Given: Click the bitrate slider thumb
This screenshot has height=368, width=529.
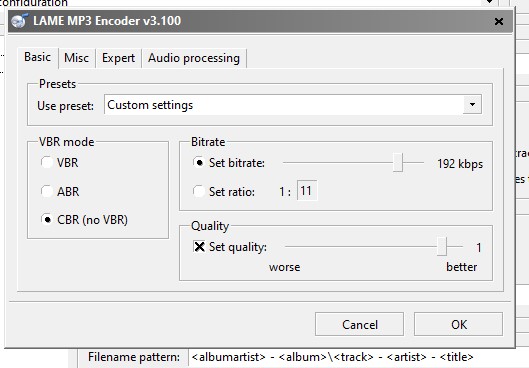Looking at the screenshot, I should pyautogui.click(x=398, y=163).
